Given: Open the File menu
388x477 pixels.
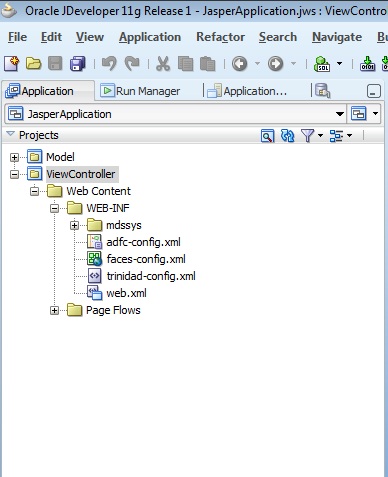Looking at the screenshot, I should (17, 37).
